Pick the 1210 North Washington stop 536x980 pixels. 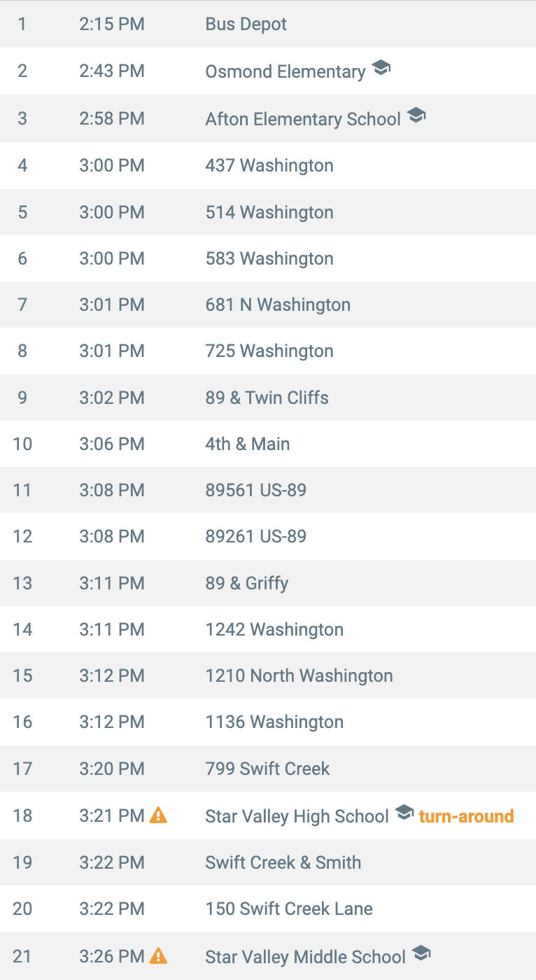(268, 675)
